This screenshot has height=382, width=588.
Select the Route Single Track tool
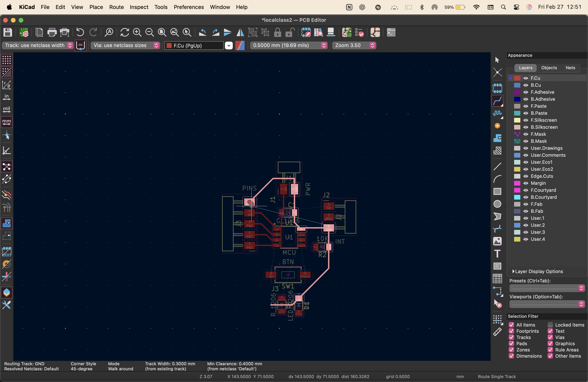[497, 101]
